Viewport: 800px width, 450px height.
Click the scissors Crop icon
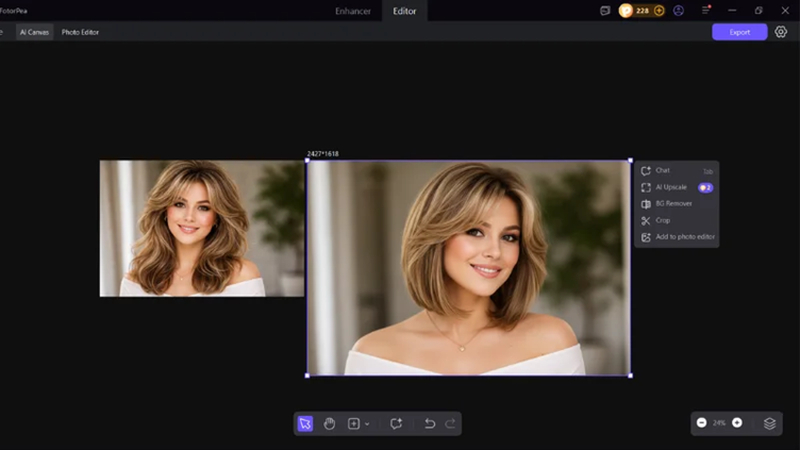646,220
